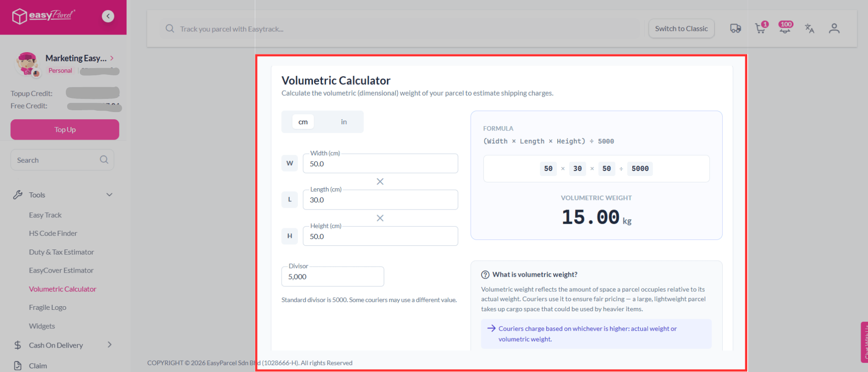Open the shopping cart icon
Screen dimensions: 868x372
point(761,28)
